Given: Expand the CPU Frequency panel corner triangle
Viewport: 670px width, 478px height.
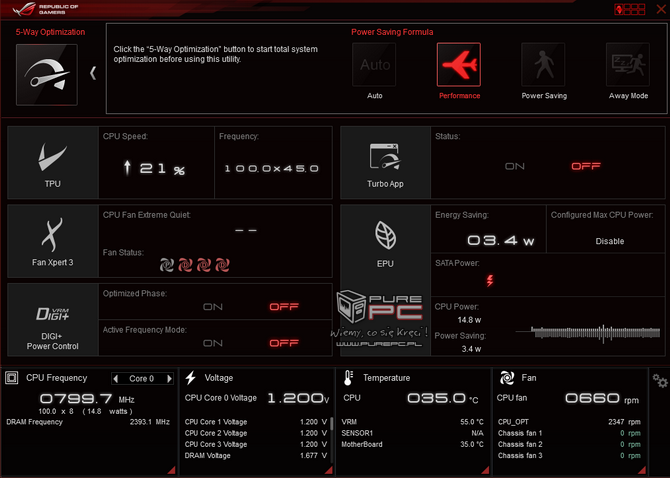Looking at the screenshot, I should [x=171, y=470].
